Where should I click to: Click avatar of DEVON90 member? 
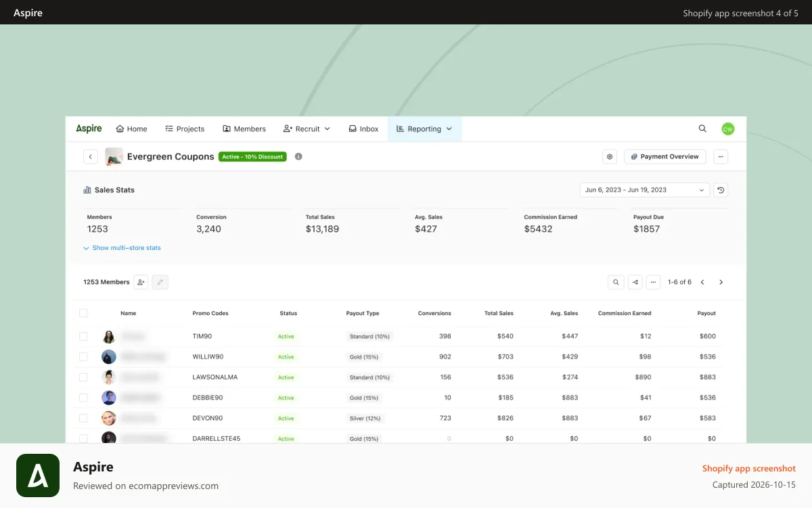pos(109,418)
